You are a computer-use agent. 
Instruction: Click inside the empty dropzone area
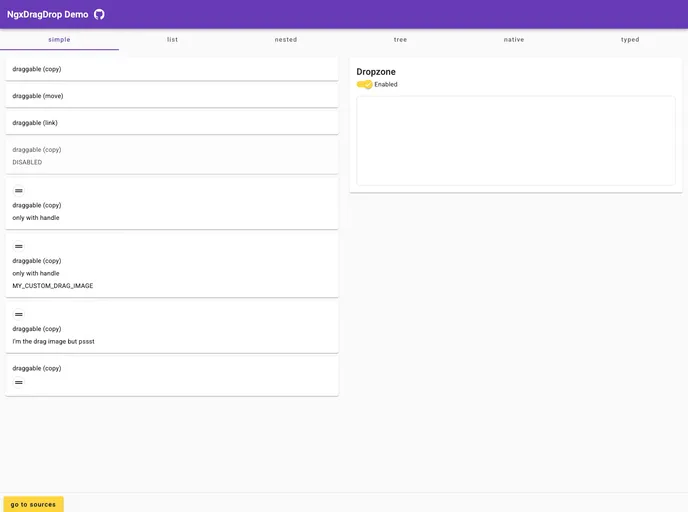pos(515,140)
